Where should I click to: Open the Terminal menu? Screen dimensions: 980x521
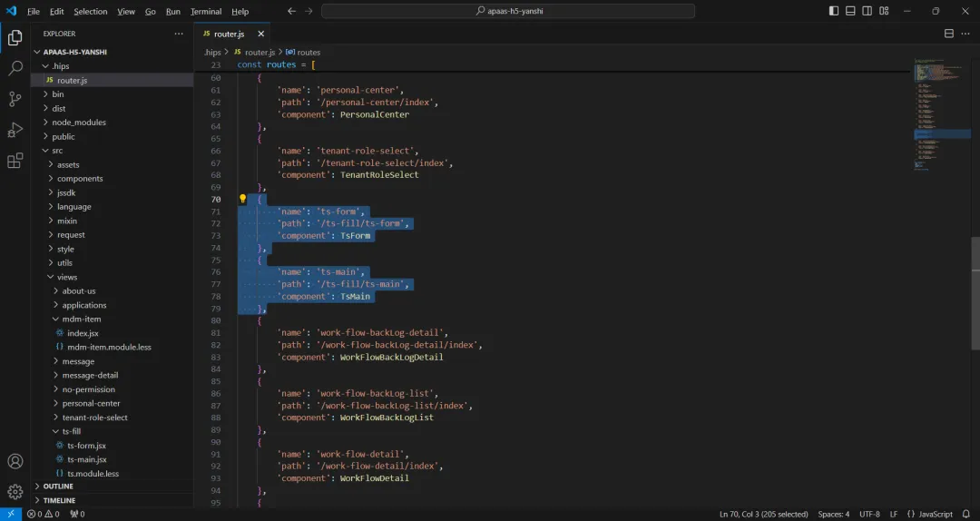tap(206, 11)
